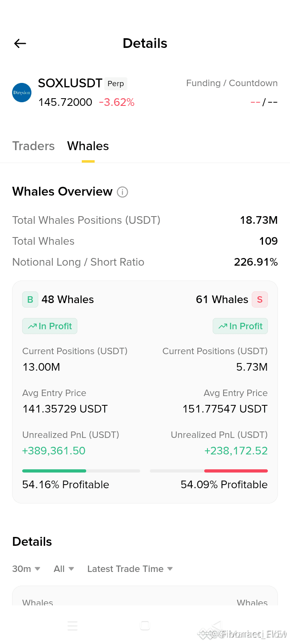
Task: Expand Latest Trade Time sort dropdown
Action: tap(130, 569)
